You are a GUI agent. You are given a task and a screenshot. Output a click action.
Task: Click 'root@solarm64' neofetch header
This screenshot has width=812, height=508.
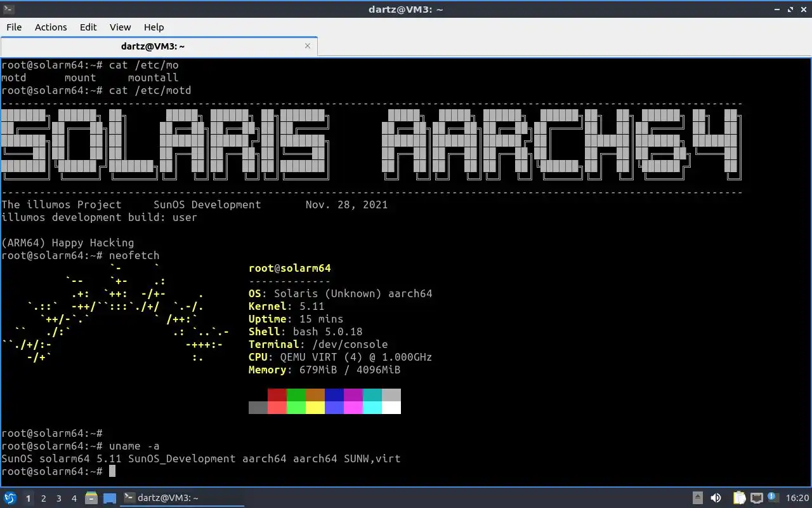(290, 268)
